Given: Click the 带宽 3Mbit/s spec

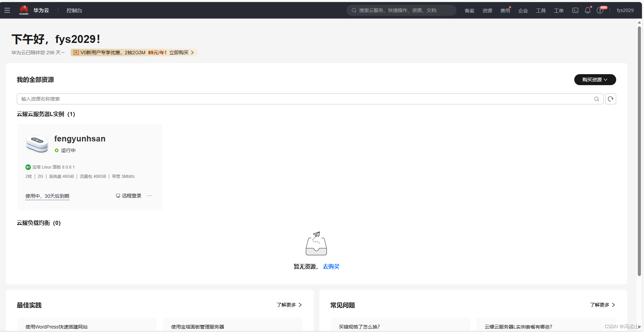Looking at the screenshot, I should [123, 176].
